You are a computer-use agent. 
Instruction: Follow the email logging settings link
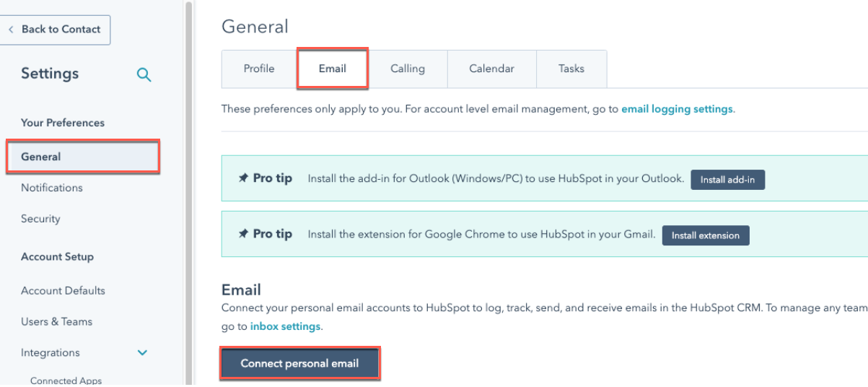tap(677, 110)
